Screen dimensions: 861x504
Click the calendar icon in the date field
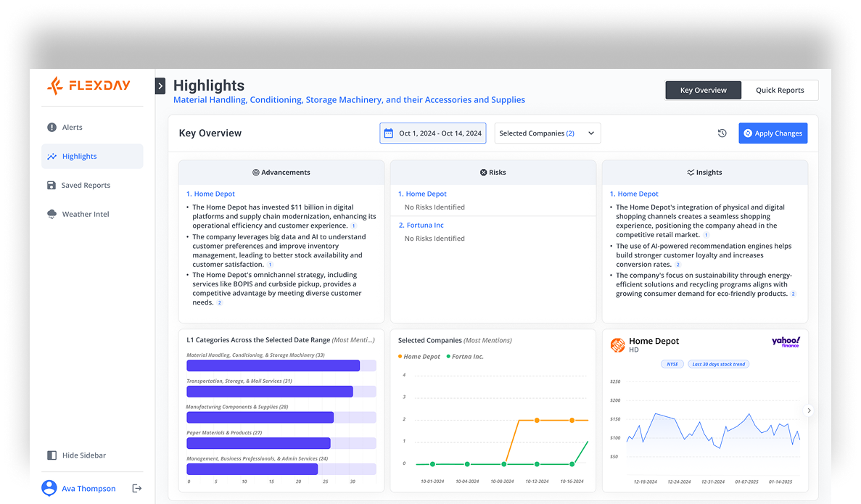388,133
